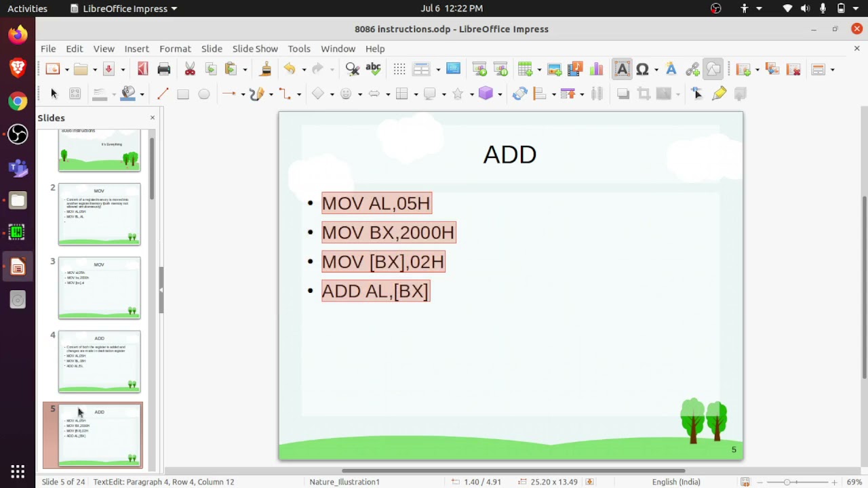Click the Print icon
Screen dimensions: 868x488
[x=163, y=68]
